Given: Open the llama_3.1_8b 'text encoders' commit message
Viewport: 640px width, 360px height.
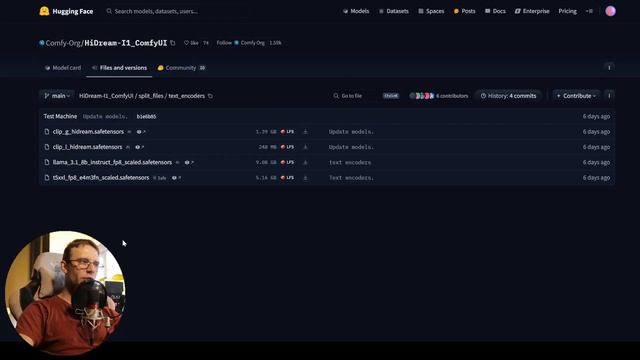Looking at the screenshot, I should click(350, 162).
